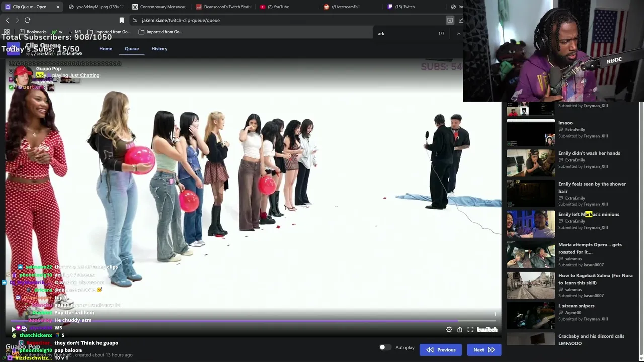Enter fullscreen on the clip player
Image resolution: width=644 pixels, height=362 pixels.
pyautogui.click(x=470, y=330)
